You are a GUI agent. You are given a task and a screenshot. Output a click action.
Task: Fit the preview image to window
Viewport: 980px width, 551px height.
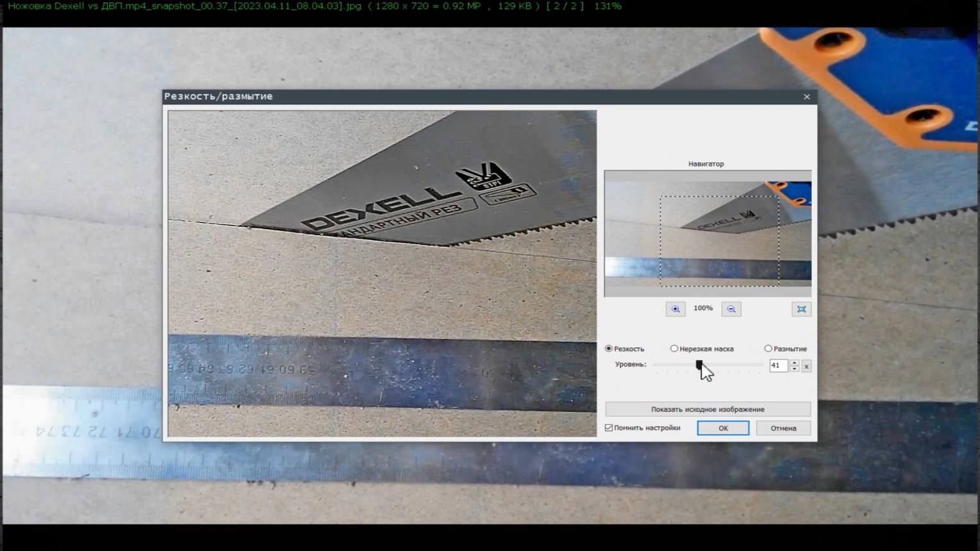(801, 309)
